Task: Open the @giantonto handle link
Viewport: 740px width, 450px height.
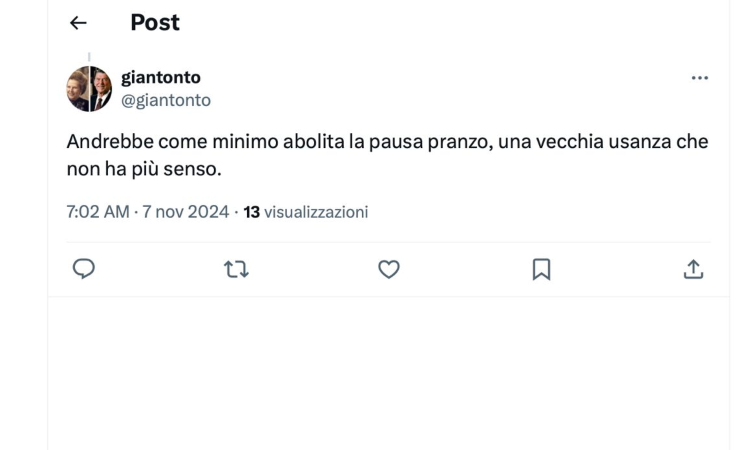Action: tap(166, 100)
